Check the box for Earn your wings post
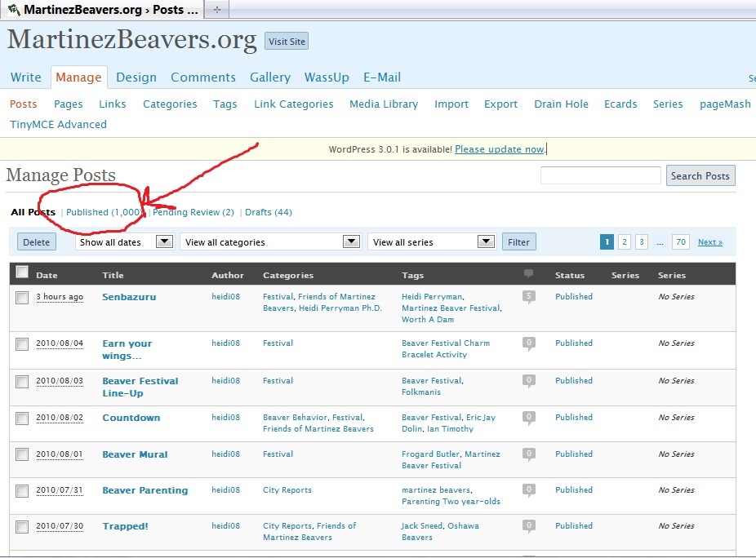 coord(22,344)
